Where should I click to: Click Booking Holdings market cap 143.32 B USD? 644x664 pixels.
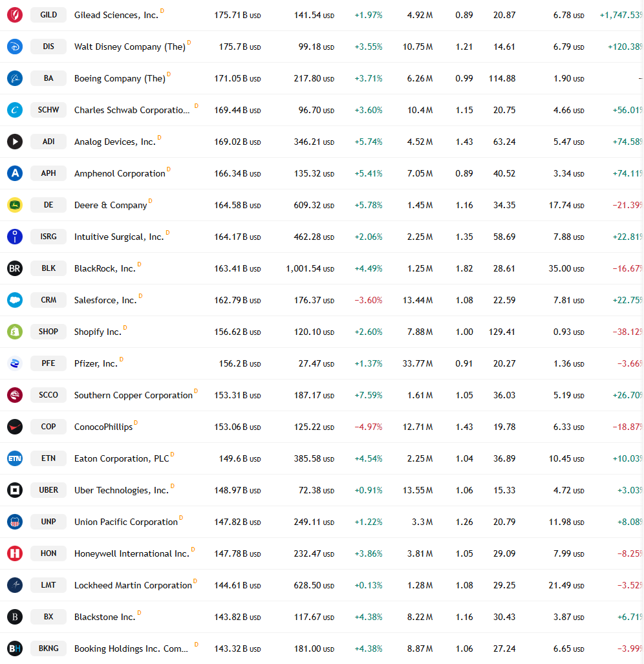coord(237,648)
